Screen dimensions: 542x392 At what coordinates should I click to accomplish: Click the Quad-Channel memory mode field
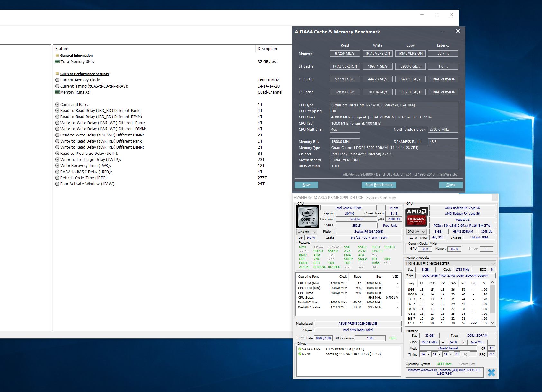coord(448,348)
